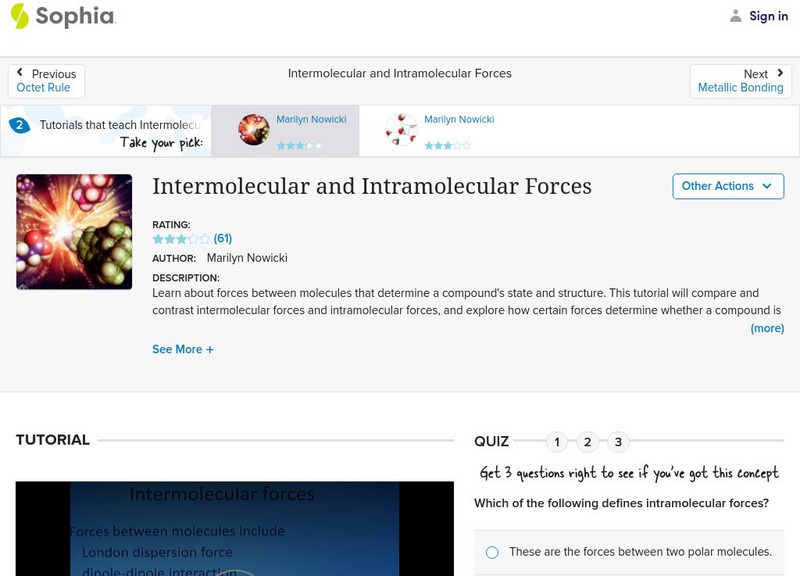Open the Other Actions dropdown
This screenshot has width=800, height=576.
(727, 186)
